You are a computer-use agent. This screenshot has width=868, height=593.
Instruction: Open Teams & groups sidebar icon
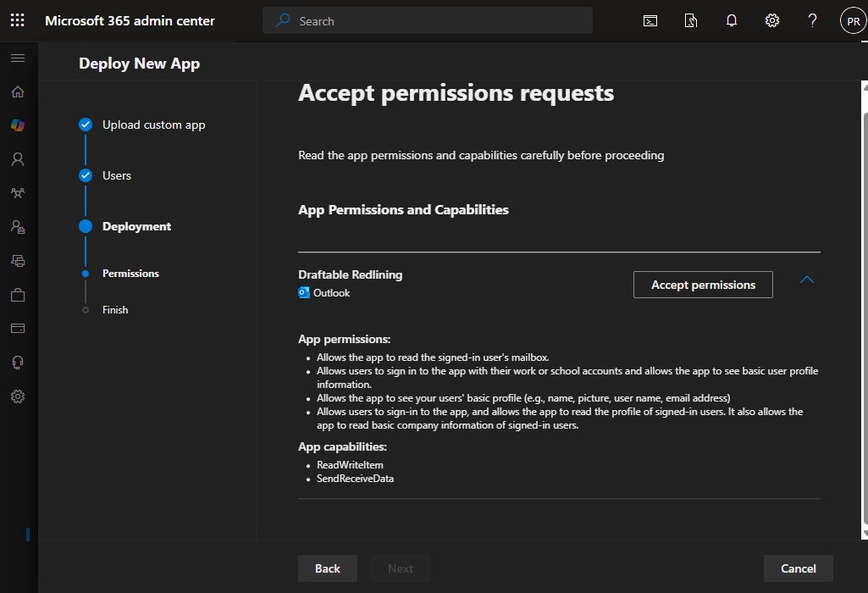point(18,193)
